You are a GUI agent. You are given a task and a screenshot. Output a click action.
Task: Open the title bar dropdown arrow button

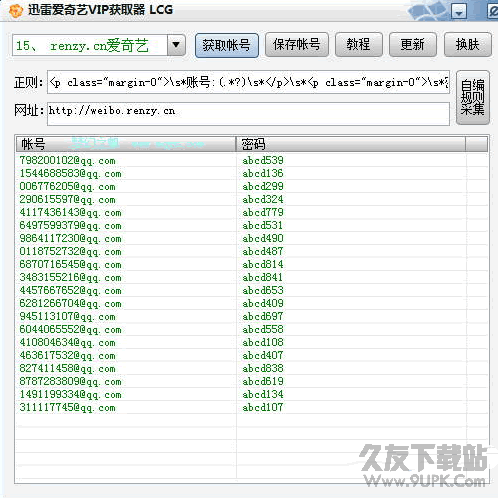tap(459, 12)
